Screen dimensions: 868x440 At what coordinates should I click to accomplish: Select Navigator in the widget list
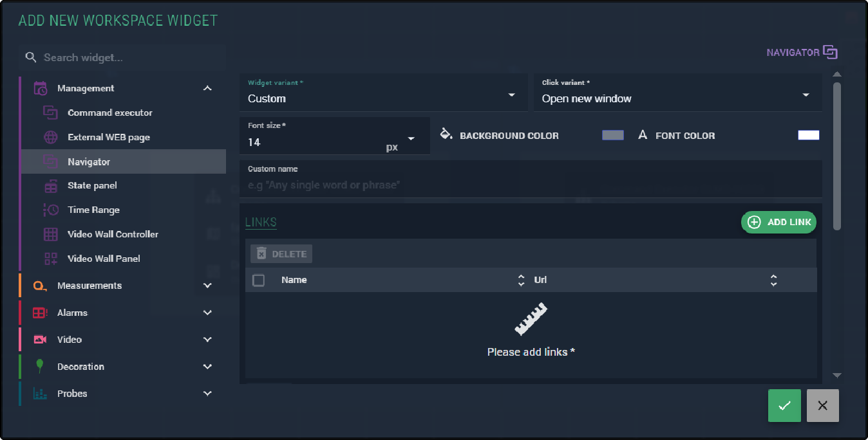[x=89, y=161]
